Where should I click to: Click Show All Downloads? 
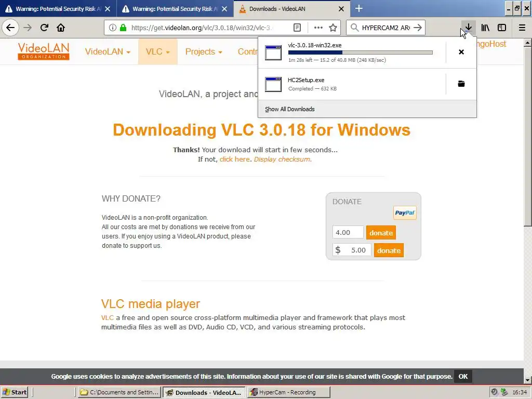tap(289, 109)
